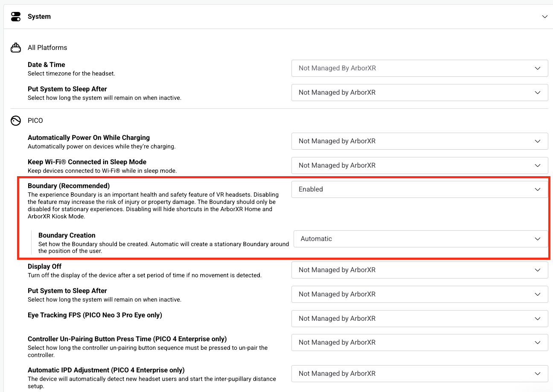Open Automatically Power On While Charging dropdown
Screen dimensions: 553x392
pyautogui.click(x=420, y=141)
